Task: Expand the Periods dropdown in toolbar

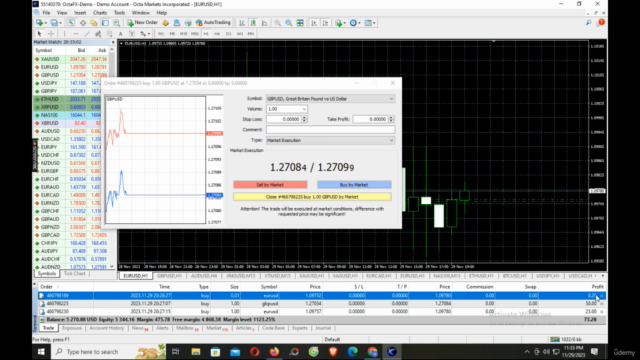Action: 359,23
